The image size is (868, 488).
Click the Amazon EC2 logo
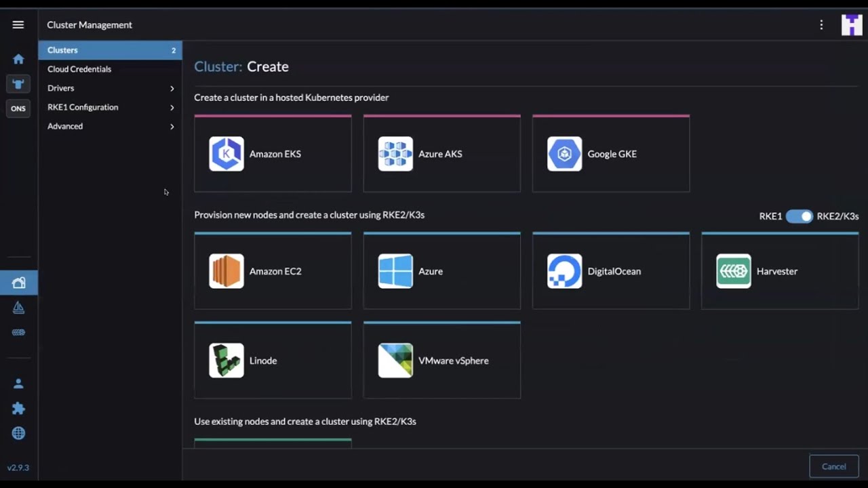(x=226, y=271)
